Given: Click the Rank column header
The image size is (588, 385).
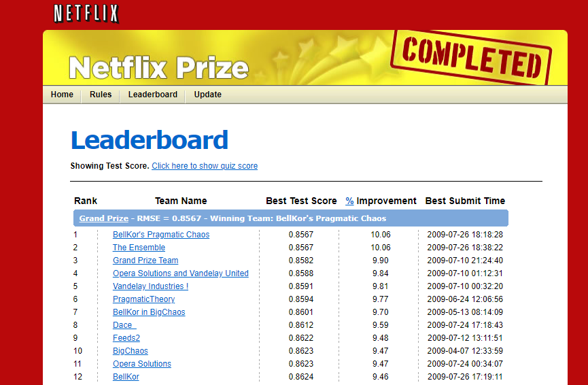Looking at the screenshot, I should point(86,201).
